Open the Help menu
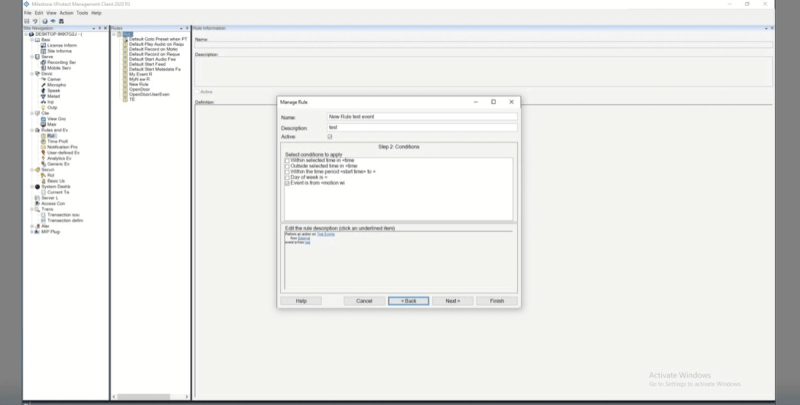Screen dimensions: 800x405 pyautogui.click(x=96, y=13)
